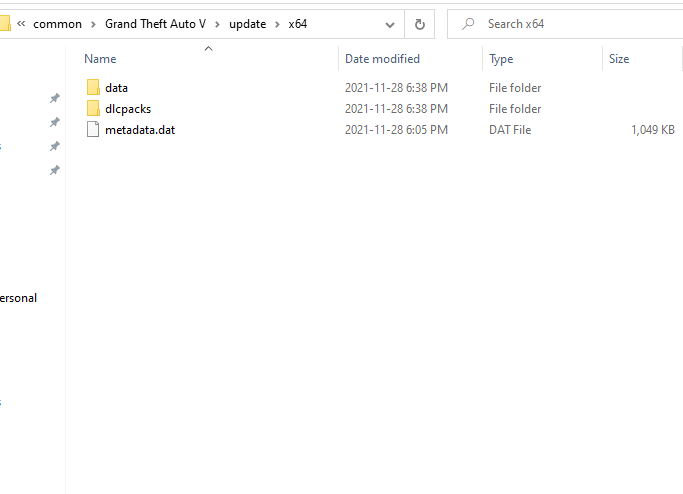Click the sort direction arrow above Name
This screenshot has width=683, height=494.
tap(209, 48)
